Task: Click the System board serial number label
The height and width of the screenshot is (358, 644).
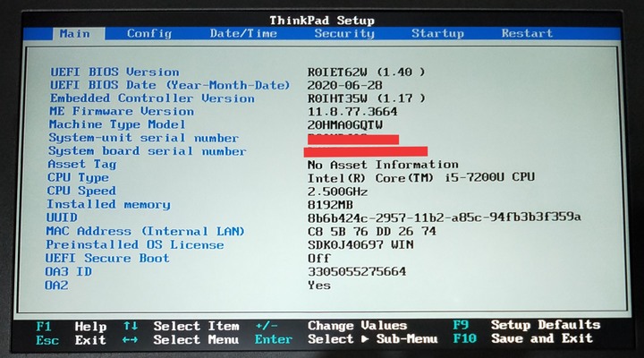Action: 147,151
